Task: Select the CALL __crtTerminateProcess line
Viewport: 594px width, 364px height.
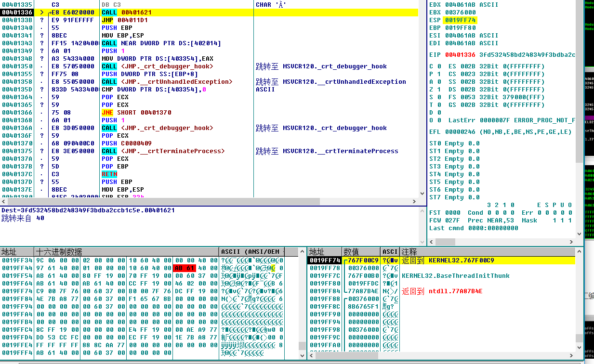Action: 163,151
